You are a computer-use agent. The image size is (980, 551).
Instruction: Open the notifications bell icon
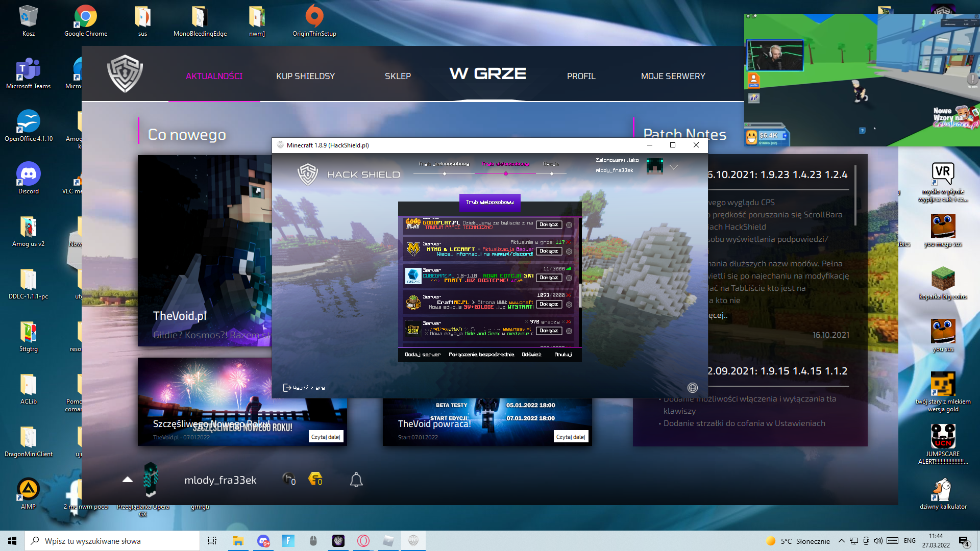356,480
